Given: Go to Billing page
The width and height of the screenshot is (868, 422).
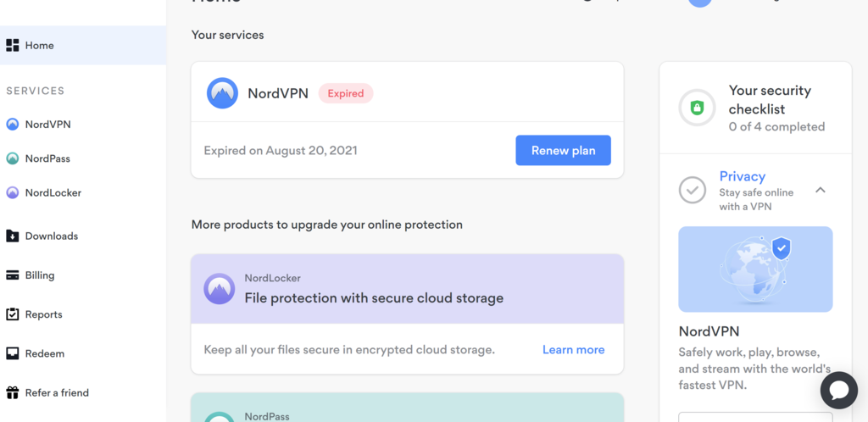Looking at the screenshot, I should (40, 275).
